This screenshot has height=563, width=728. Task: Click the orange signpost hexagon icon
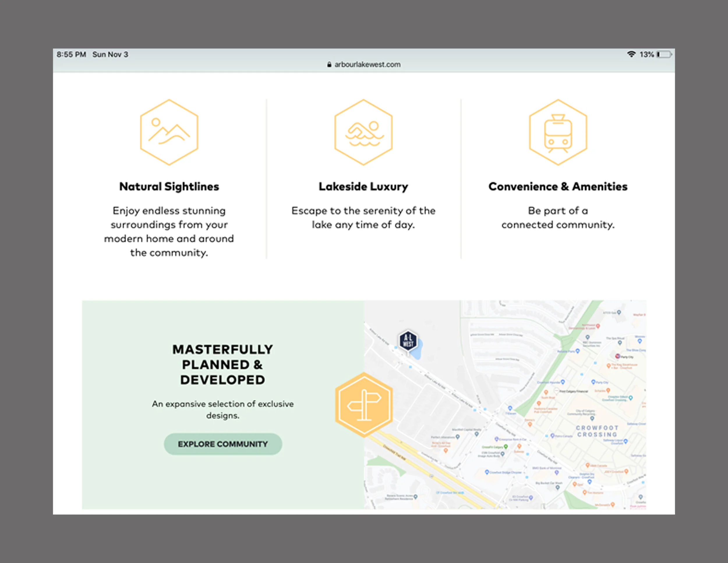364,405
